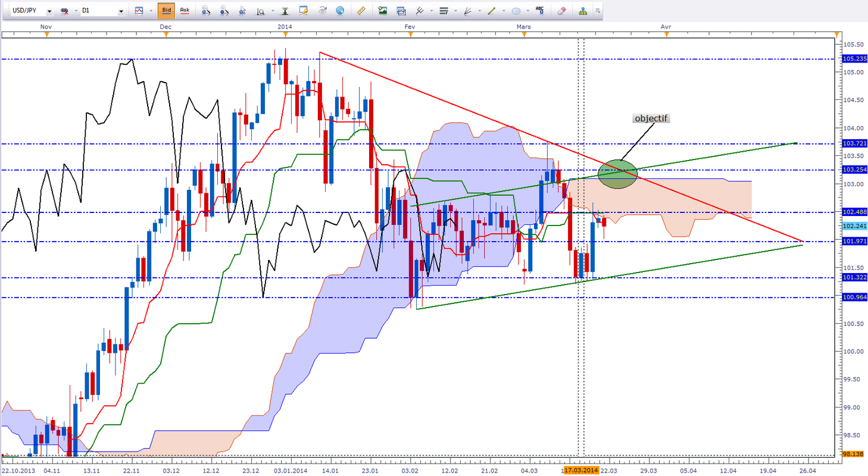
Task: Click the green hierarchy tree icon
Action: [x=582, y=11]
